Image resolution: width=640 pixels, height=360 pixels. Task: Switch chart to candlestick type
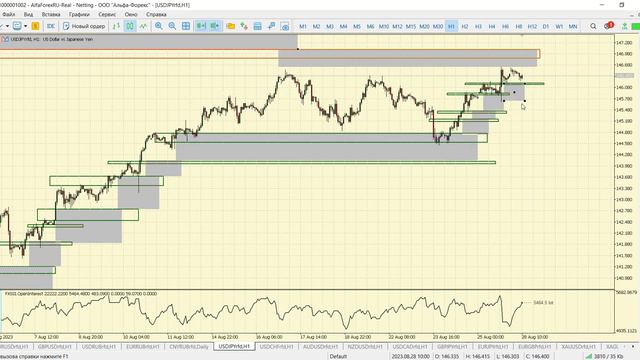(x=130, y=26)
